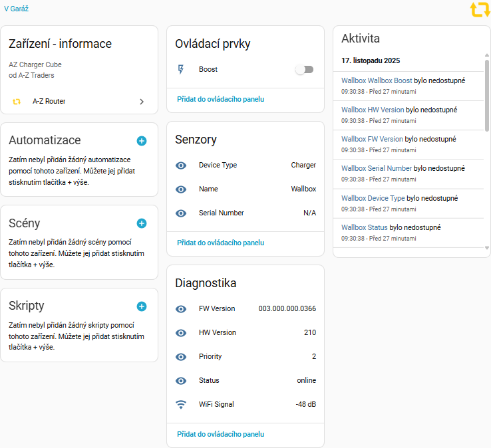Add sensors to dashboard via Přidat link

click(220, 243)
